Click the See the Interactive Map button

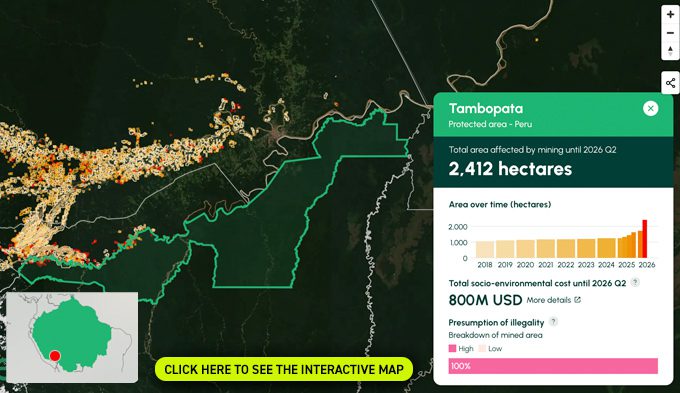(x=284, y=369)
